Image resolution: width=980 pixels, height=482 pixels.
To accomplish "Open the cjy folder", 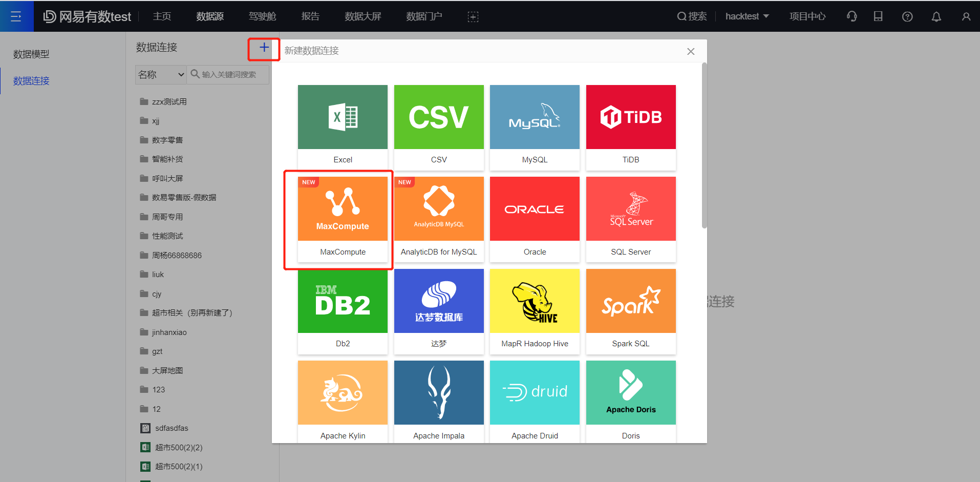I will click(151, 294).
